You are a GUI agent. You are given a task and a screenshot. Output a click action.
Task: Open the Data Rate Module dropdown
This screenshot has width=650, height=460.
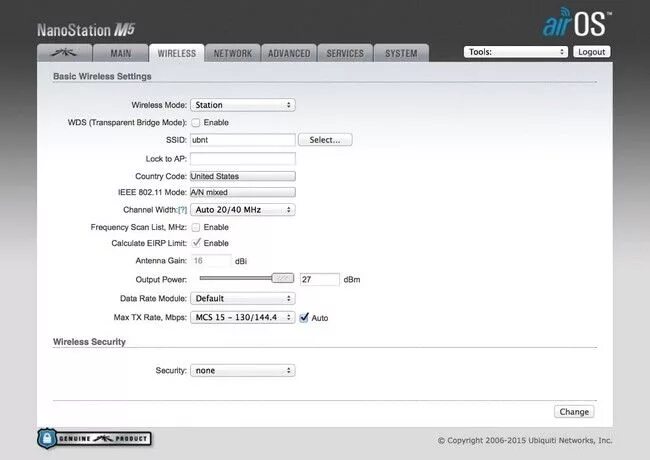(243, 298)
